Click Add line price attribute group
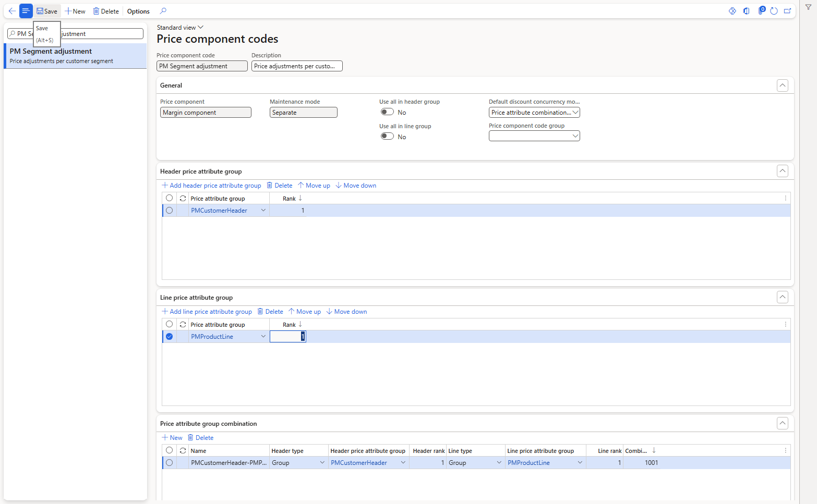Image resolution: width=817 pixels, height=504 pixels. coord(207,312)
